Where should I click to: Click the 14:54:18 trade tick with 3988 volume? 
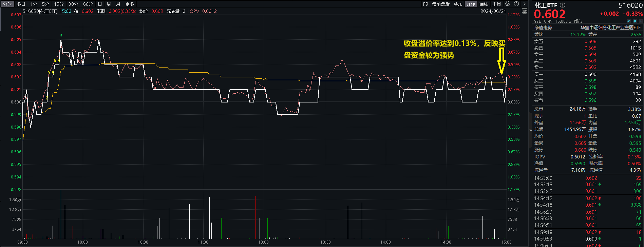[x=588, y=205]
